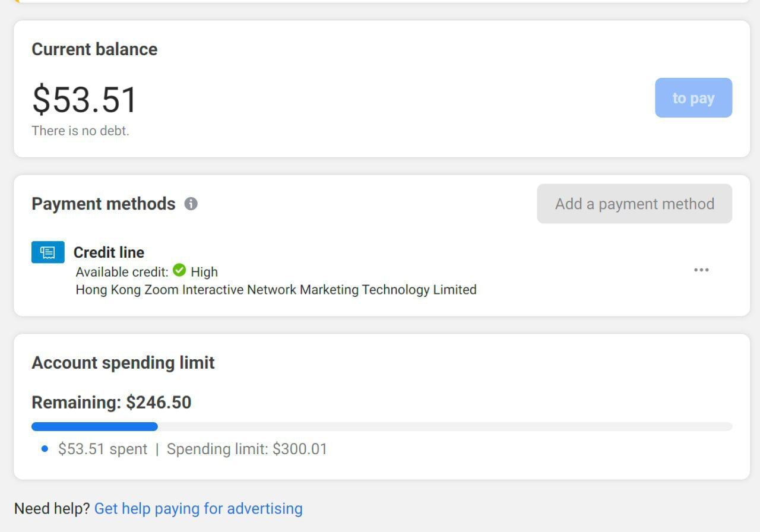Image resolution: width=760 pixels, height=532 pixels.
Task: Open 'Get help paying for advertising' link
Action: 198,509
